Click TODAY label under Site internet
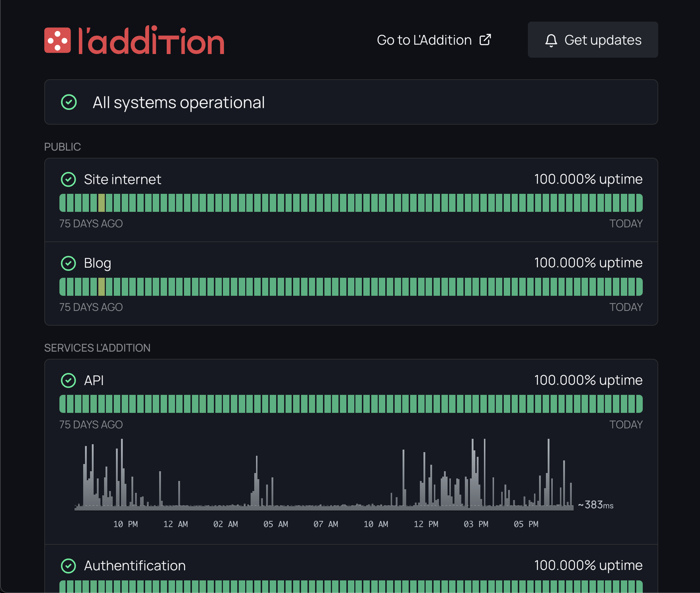700x593 pixels. coord(626,224)
